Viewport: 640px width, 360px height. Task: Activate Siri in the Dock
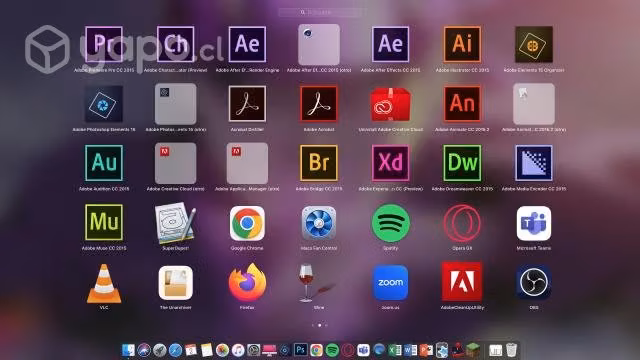pos(144,350)
